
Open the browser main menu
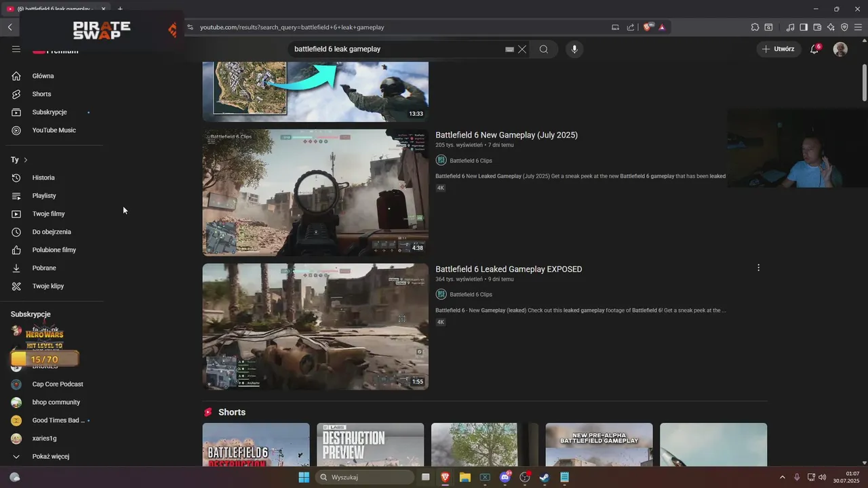coord(859,27)
